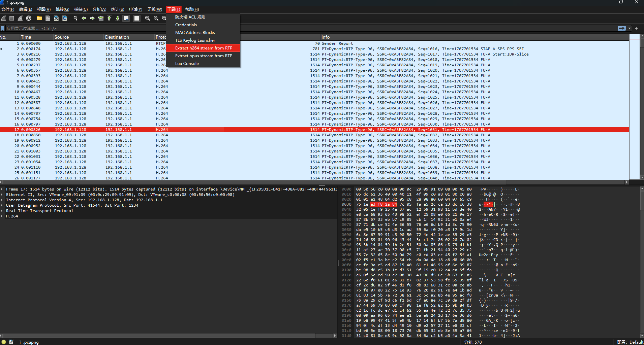644x345 pixels.
Task: Expand User Datagram Protocol node
Action: point(2,205)
